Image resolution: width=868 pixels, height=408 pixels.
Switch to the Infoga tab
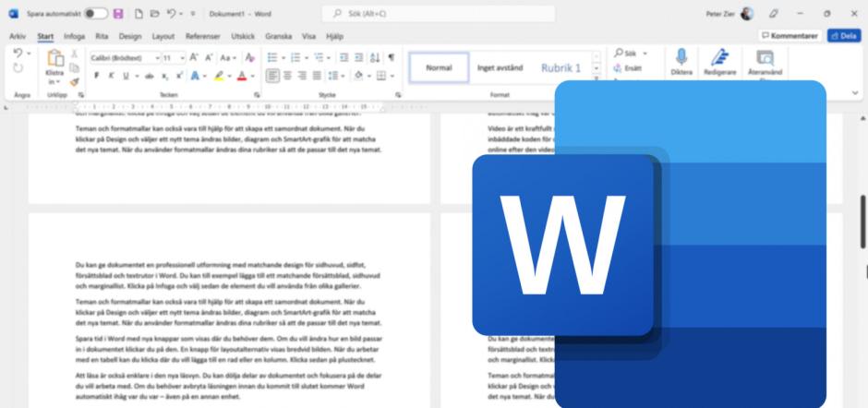[x=74, y=37]
